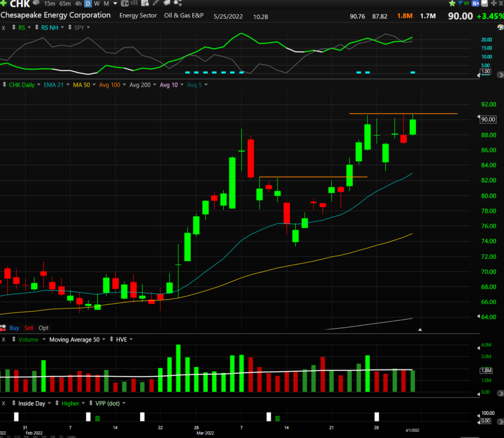
Task: Click the reorder arrows beside HVE
Action: (111, 339)
